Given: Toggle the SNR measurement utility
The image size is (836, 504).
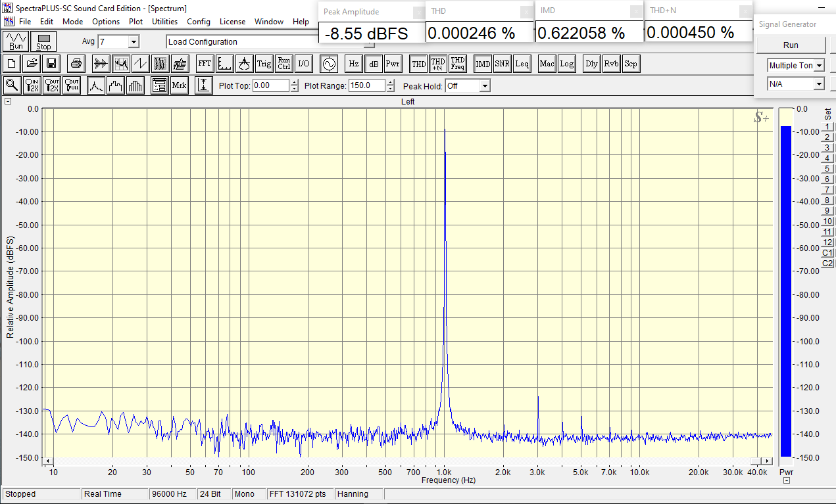Looking at the screenshot, I should [x=503, y=64].
